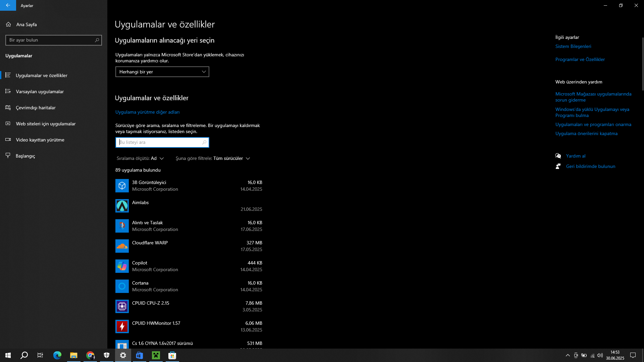Click the Cortana circle icon

click(122, 286)
